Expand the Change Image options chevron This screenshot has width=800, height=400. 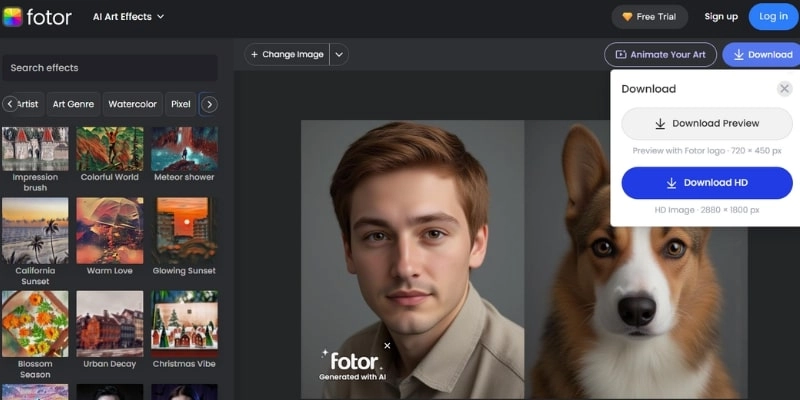pos(339,55)
